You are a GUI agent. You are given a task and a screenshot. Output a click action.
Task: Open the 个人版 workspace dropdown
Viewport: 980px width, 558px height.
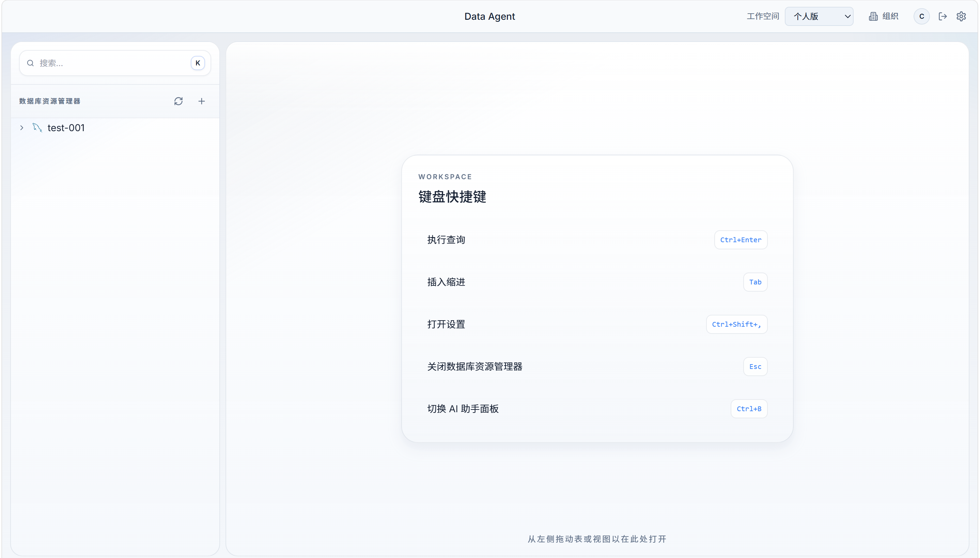819,16
